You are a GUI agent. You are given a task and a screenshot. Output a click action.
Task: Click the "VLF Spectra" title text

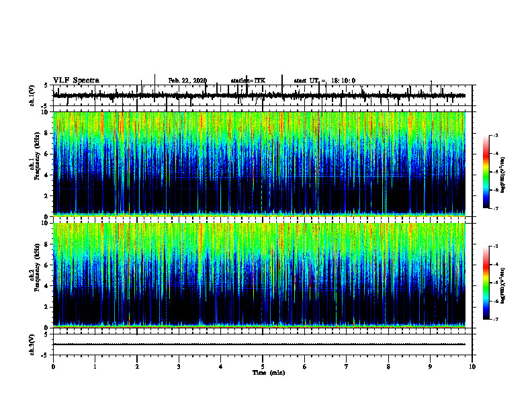pos(76,81)
